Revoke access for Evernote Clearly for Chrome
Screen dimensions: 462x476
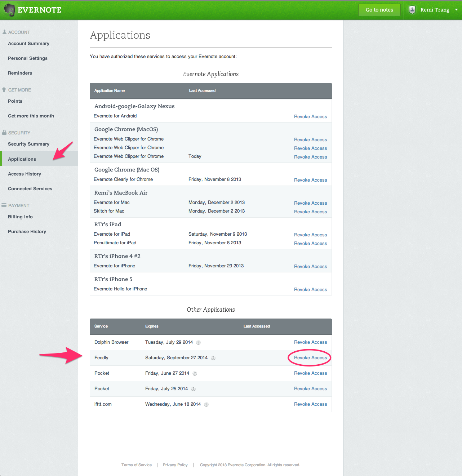310,180
